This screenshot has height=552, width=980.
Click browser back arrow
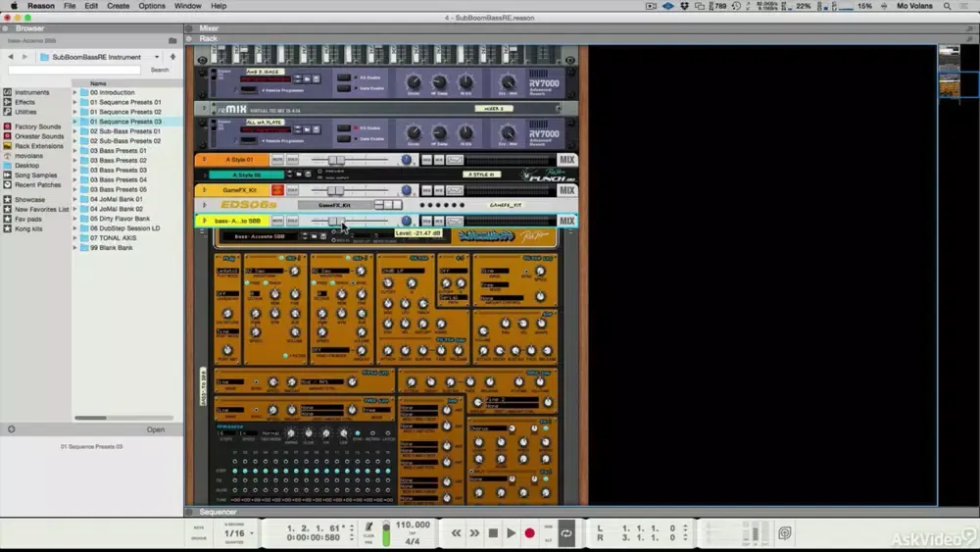pyautogui.click(x=11, y=57)
